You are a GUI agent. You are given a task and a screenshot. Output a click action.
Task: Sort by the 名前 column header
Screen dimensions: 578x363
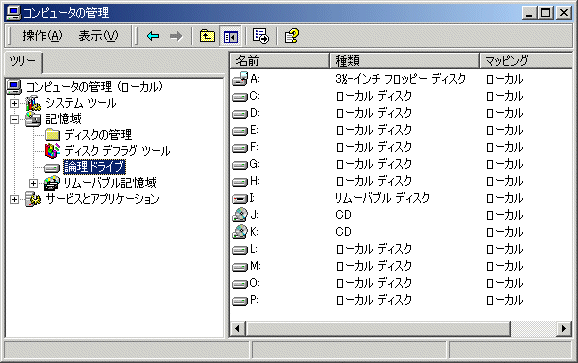tap(279, 60)
